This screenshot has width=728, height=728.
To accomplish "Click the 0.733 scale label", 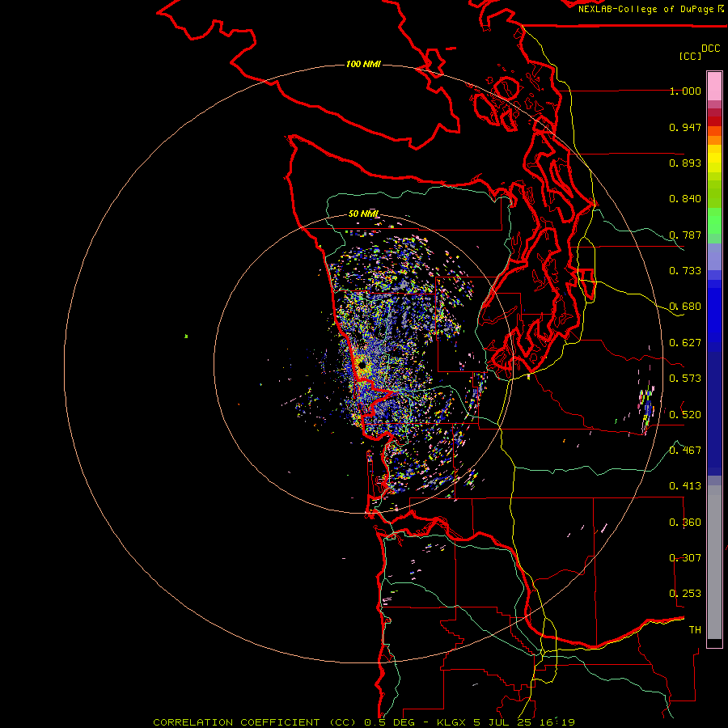I will [x=685, y=271].
